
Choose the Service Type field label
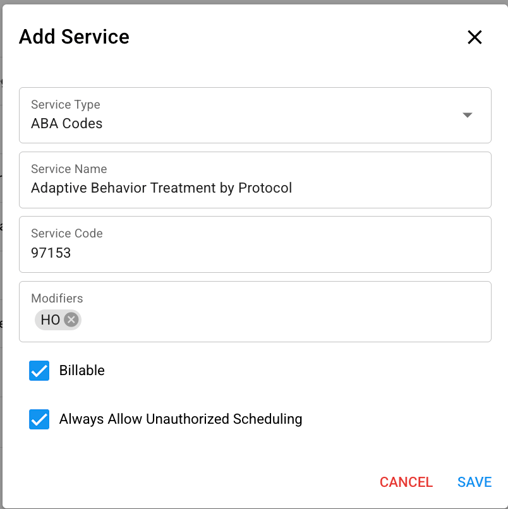coord(65,105)
